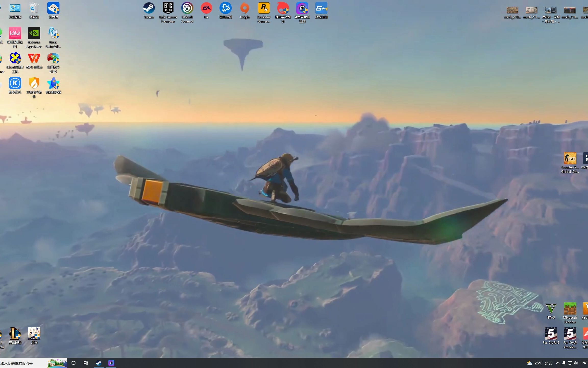Open the Rockstar Games Launcher shortcut
Viewport: 588px width, 368px height.
[264, 9]
